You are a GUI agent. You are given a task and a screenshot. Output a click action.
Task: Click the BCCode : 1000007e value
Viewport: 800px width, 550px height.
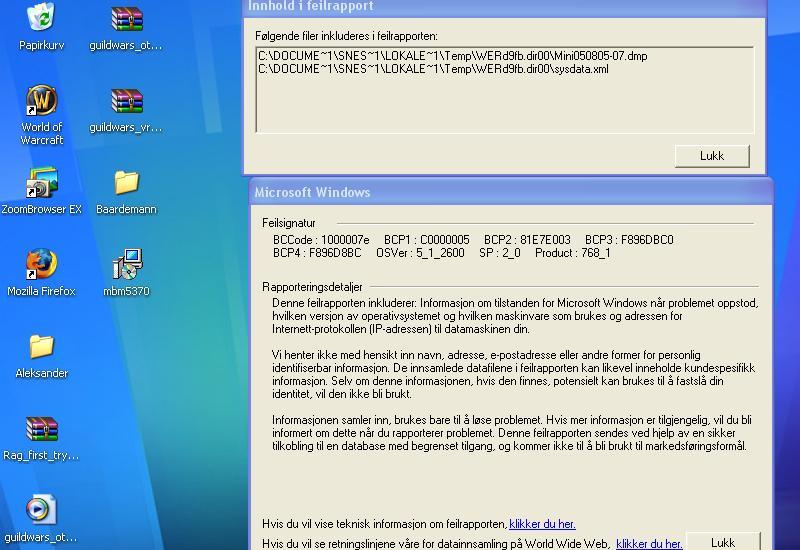321,240
